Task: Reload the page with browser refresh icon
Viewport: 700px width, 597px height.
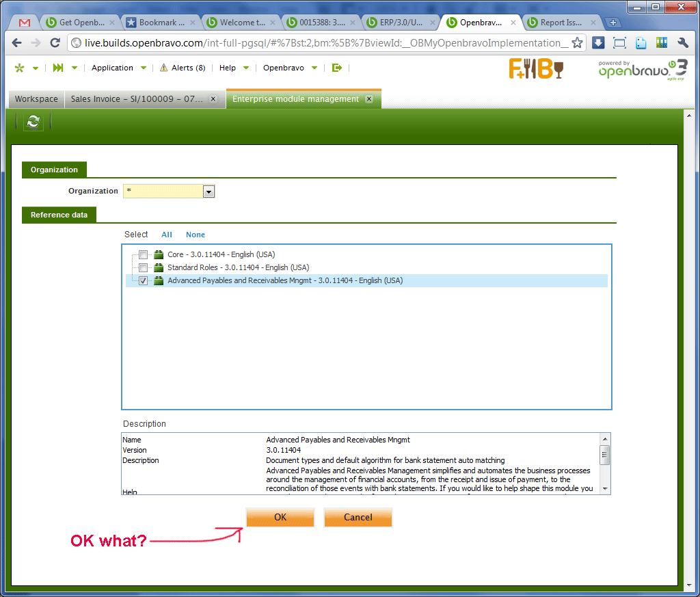Action: [55, 43]
